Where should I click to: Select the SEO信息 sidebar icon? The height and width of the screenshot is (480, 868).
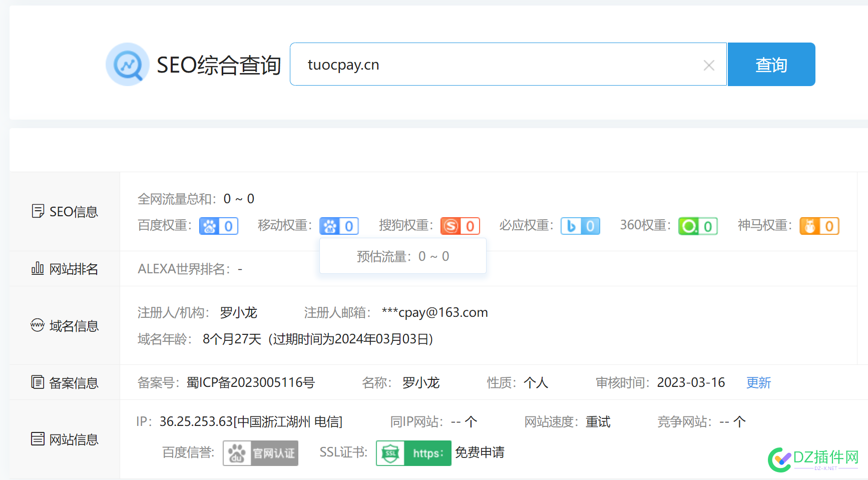[38, 211]
